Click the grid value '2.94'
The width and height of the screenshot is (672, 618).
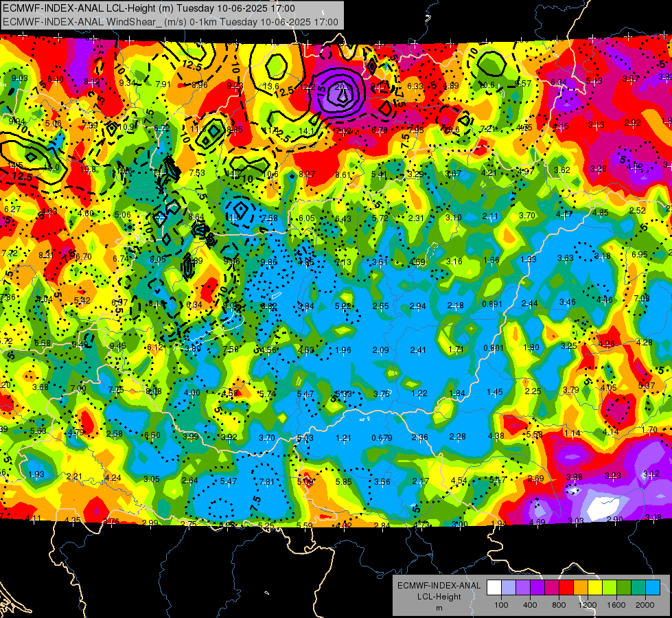click(418, 306)
